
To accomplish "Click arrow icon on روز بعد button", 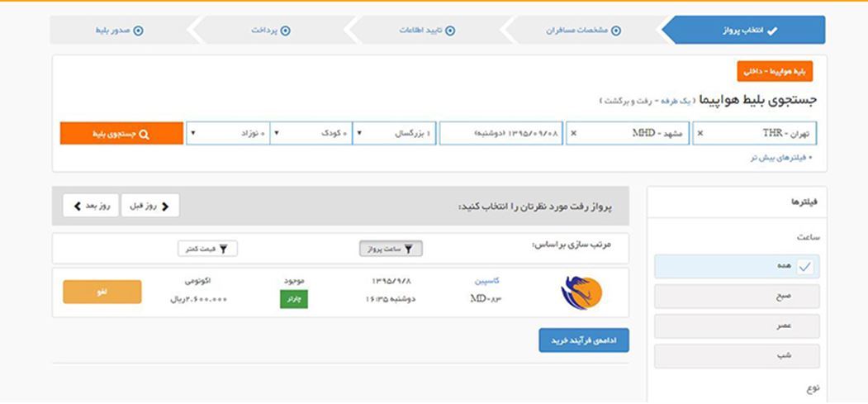I will click(x=78, y=206).
